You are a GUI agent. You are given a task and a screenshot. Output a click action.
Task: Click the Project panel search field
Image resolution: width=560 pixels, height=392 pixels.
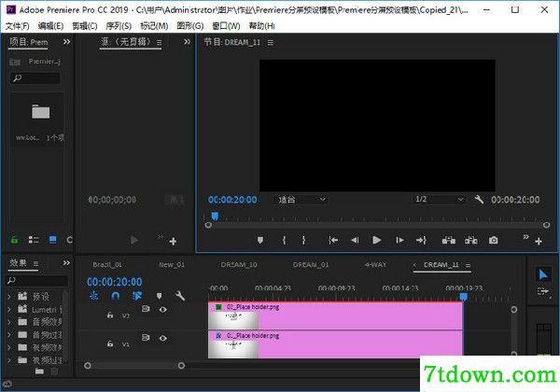(35, 78)
